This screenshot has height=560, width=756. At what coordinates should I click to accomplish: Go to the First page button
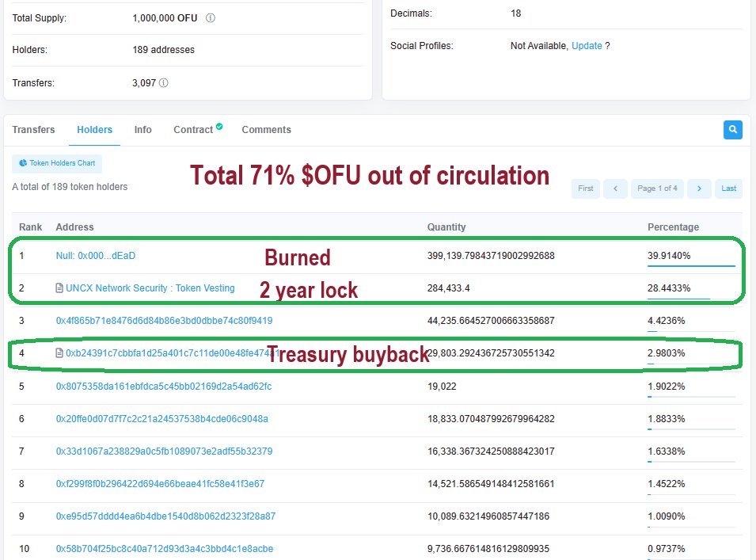click(x=585, y=189)
